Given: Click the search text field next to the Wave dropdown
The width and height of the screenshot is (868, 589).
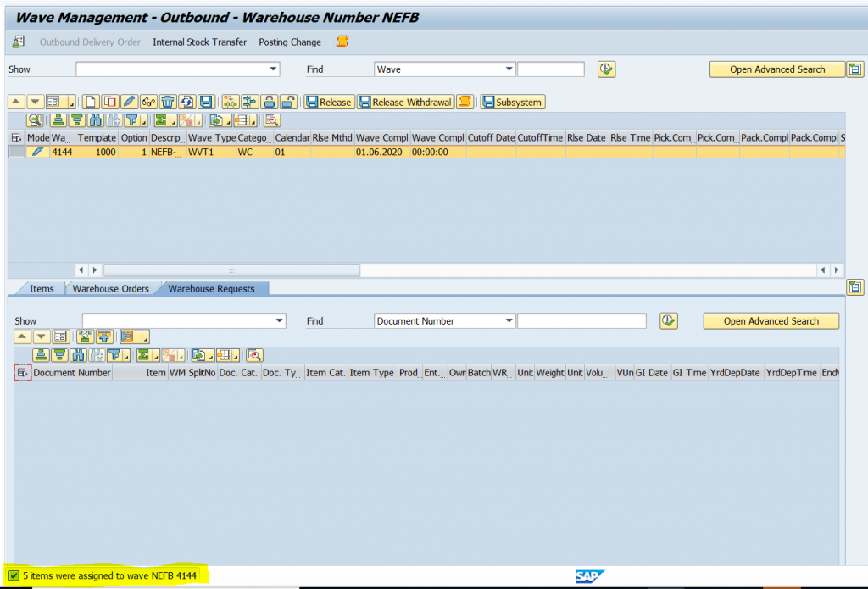Looking at the screenshot, I should point(551,69).
